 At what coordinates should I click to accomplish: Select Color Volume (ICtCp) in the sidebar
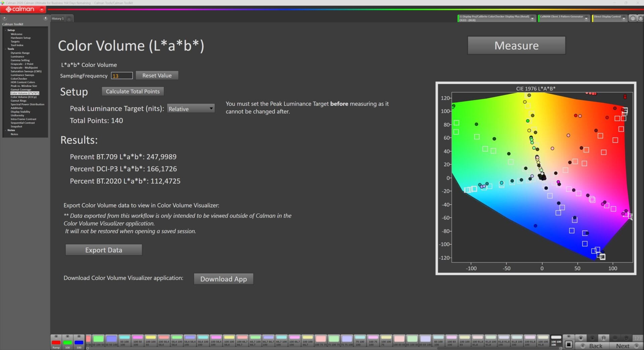pyautogui.click(x=23, y=97)
